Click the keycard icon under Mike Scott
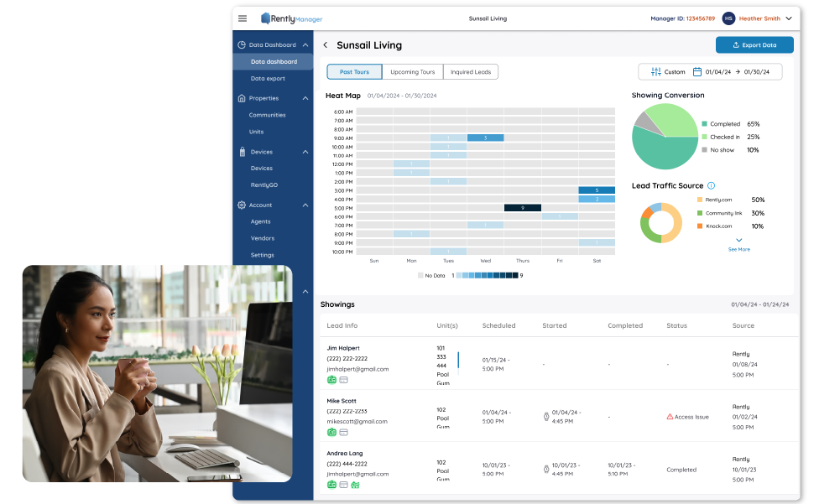Viewport: 840px width, 504px height. coord(343,432)
